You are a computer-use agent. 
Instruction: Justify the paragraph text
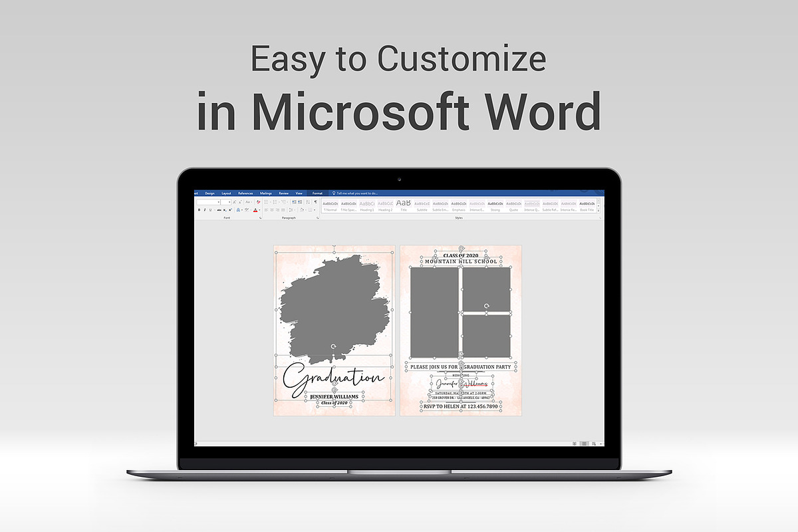[284, 210]
